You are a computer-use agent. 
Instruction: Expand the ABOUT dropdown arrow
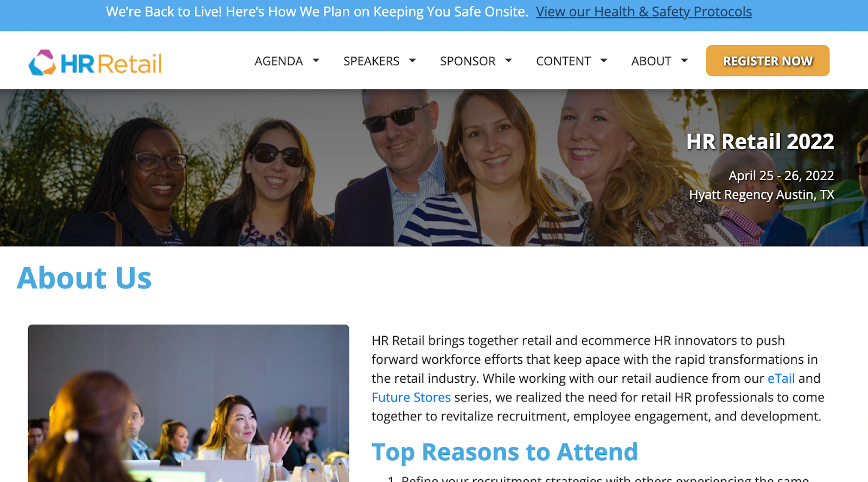pyautogui.click(x=685, y=61)
